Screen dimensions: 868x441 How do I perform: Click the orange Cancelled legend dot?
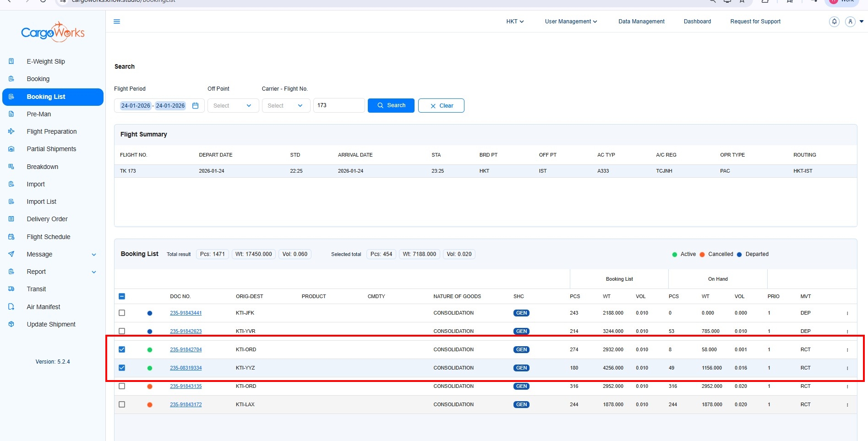pos(702,255)
